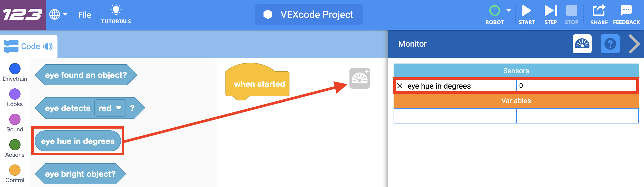Add a value to Monitor via gauge icon
644x187 pixels.
[x=360, y=79]
